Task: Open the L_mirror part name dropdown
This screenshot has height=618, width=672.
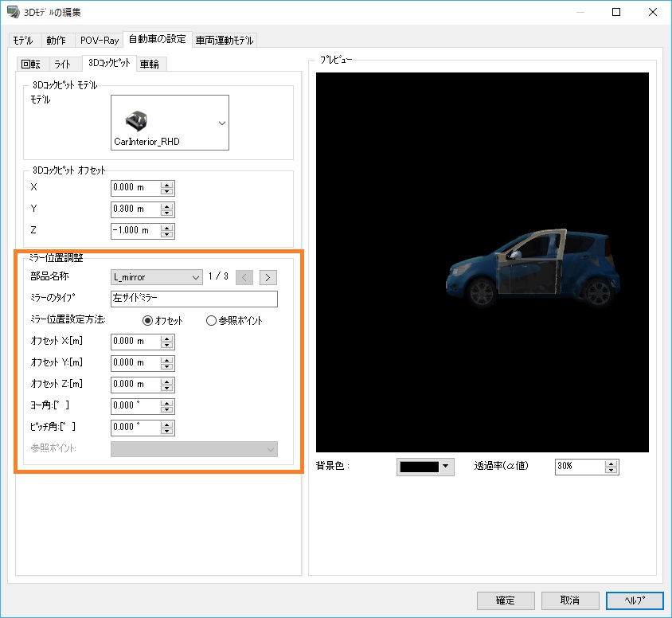Action: [196, 277]
